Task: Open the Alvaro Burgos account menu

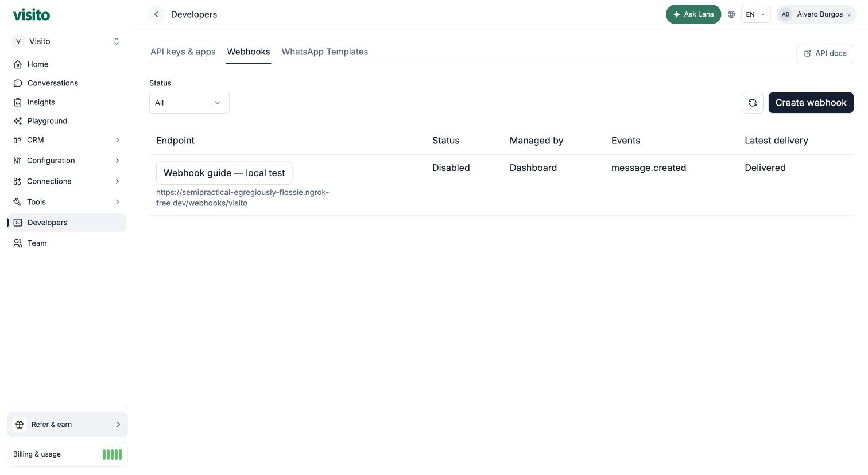Action: pos(816,14)
